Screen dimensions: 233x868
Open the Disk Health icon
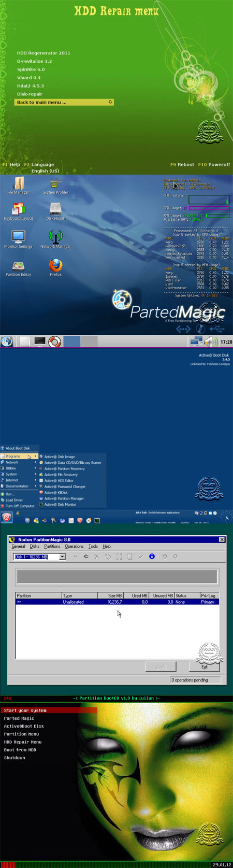point(55,210)
